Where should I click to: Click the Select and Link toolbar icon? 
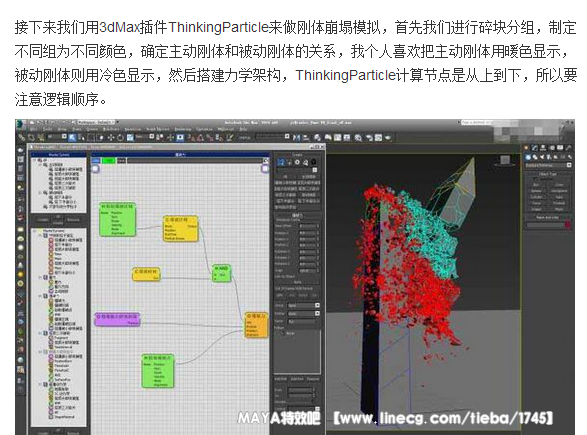[22, 137]
